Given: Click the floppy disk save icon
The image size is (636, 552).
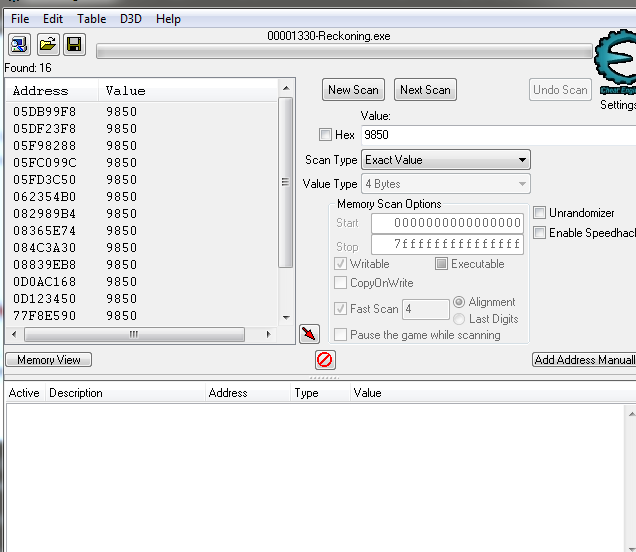Looking at the screenshot, I should click(x=74, y=44).
